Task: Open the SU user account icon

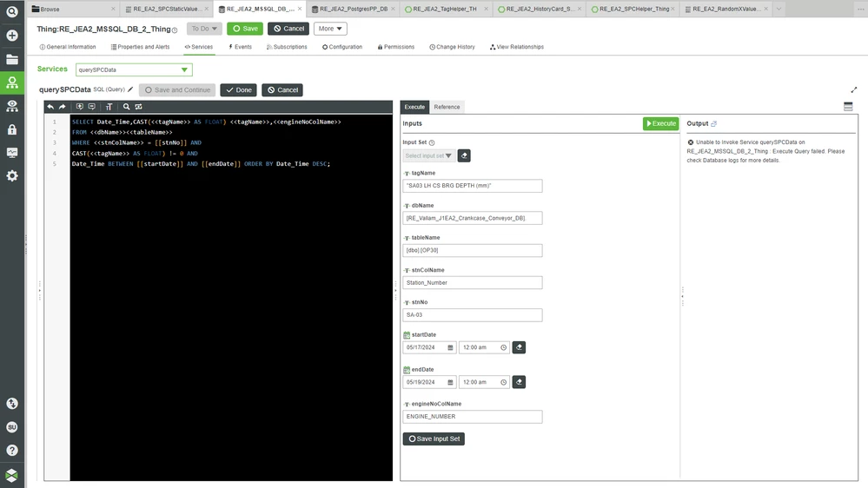Action: [x=11, y=427]
